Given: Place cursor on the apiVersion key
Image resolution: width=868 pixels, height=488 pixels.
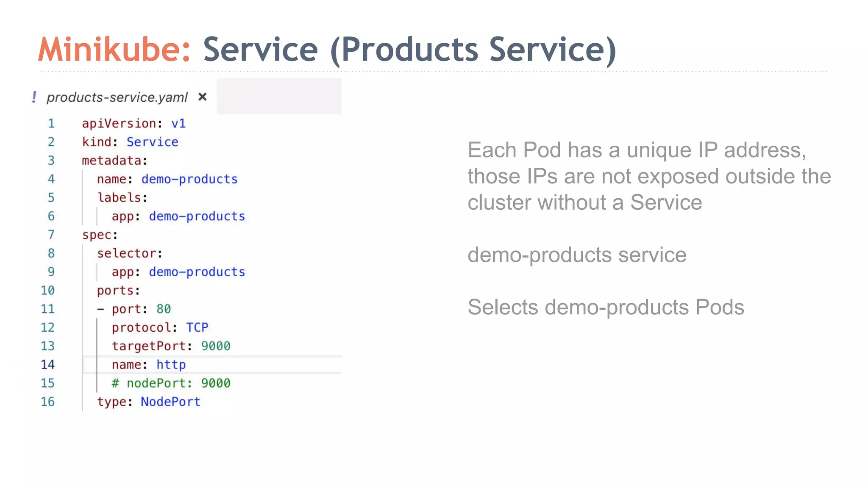Looking at the screenshot, I should 119,123.
